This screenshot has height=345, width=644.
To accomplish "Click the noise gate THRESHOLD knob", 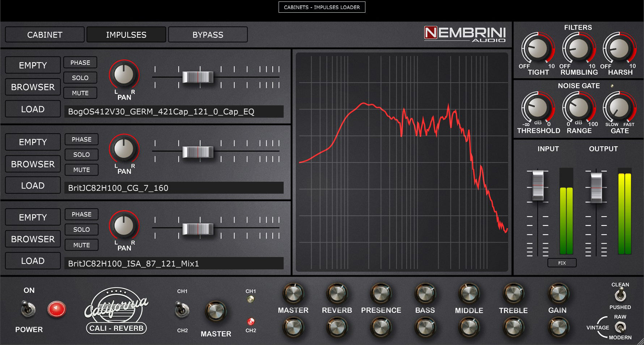I will (538, 108).
